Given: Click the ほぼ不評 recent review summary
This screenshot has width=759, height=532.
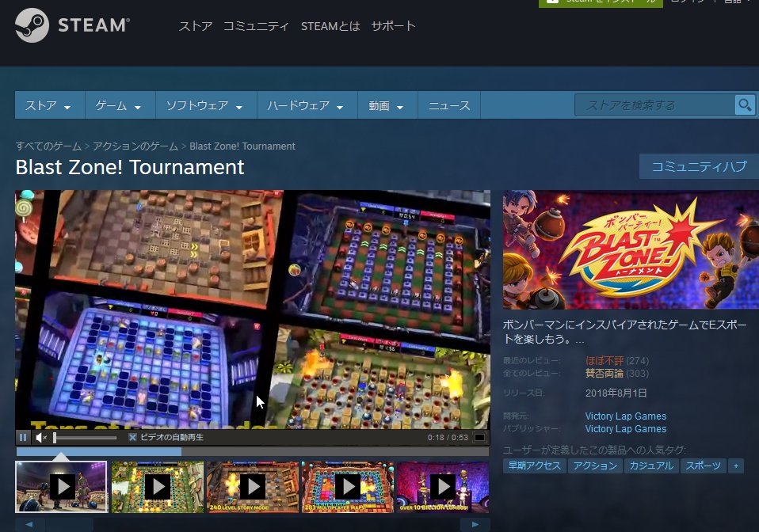Looking at the screenshot, I should (x=604, y=360).
